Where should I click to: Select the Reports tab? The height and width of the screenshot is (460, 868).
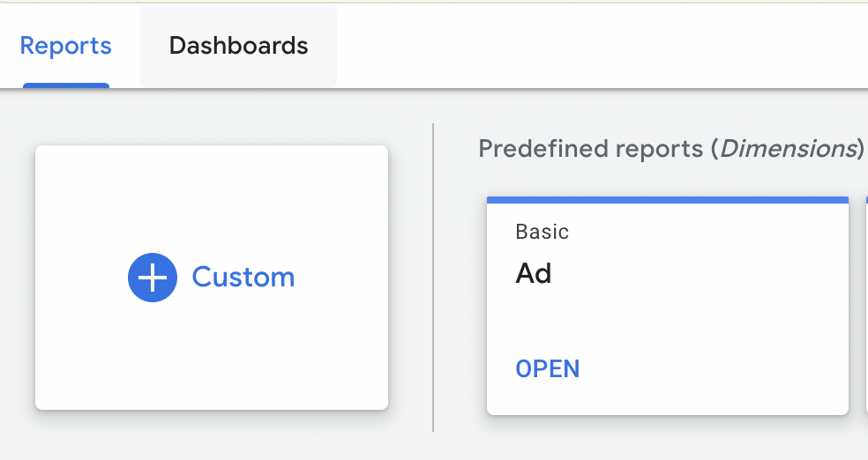click(x=66, y=46)
